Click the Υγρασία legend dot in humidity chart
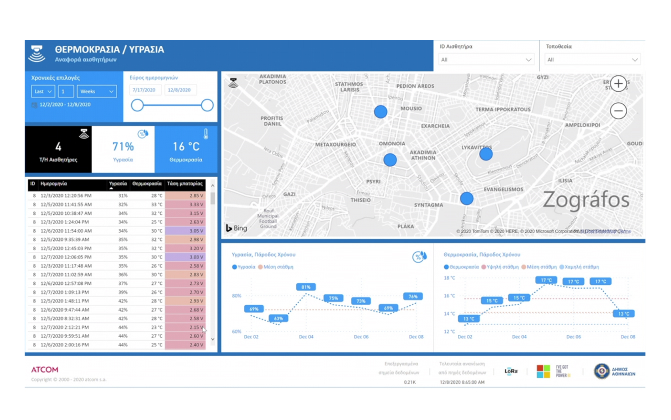Image resolution: width=671 pixels, height=420 pixels. click(x=234, y=267)
